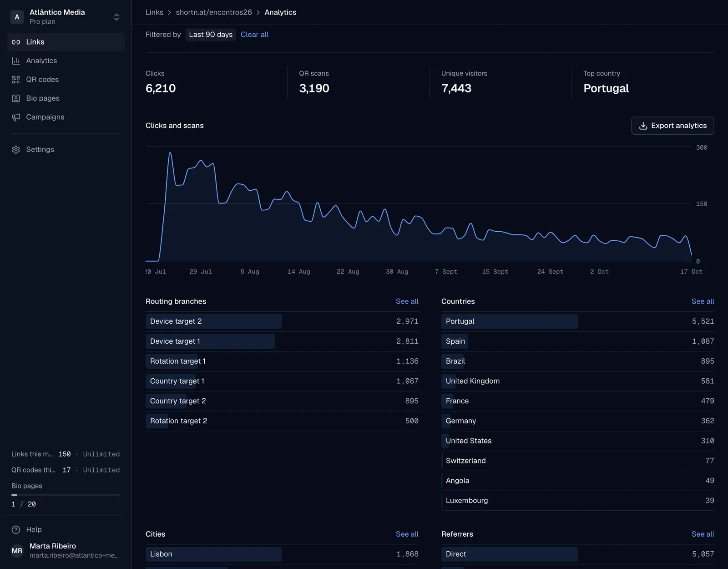Select the Country target 2 row
This screenshot has height=569, width=728.
click(x=282, y=401)
